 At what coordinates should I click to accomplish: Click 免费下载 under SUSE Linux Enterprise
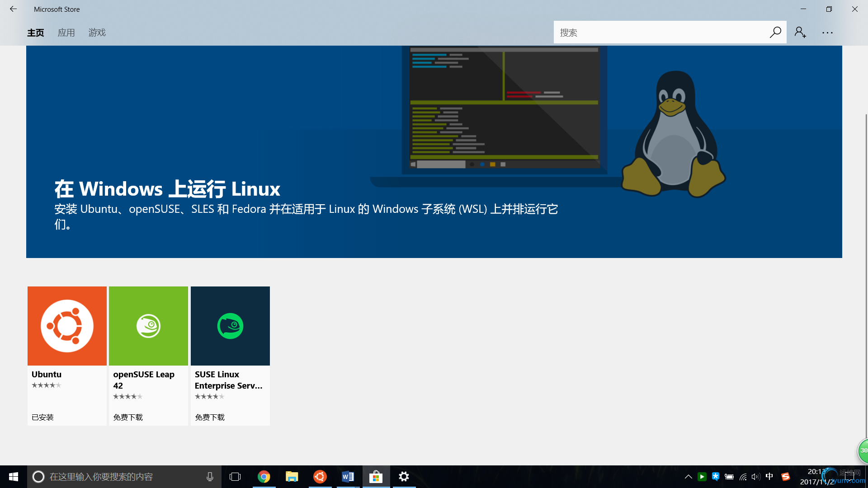(210, 417)
